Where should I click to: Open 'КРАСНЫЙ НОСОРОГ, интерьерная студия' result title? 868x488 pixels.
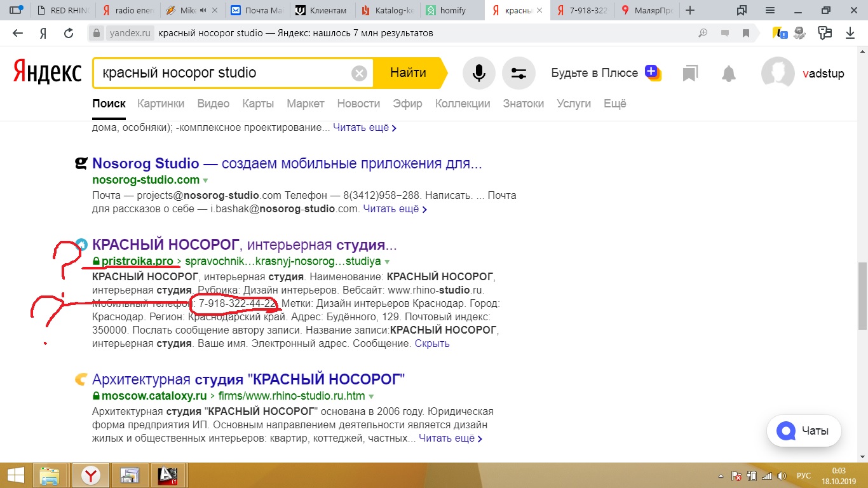pos(245,245)
